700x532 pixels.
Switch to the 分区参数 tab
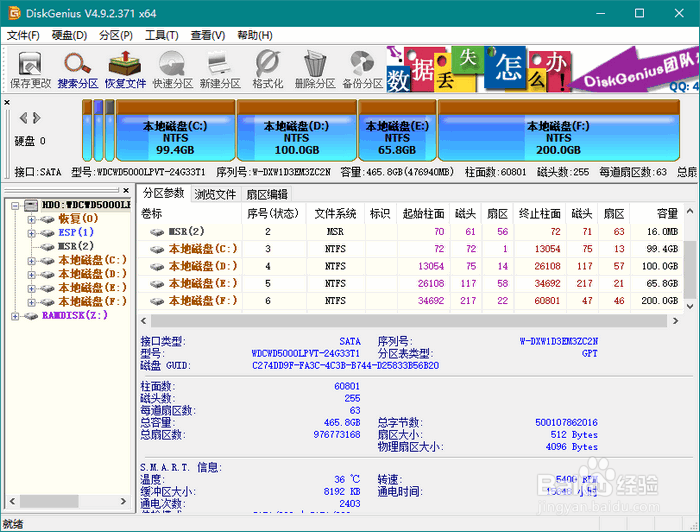[x=163, y=193]
